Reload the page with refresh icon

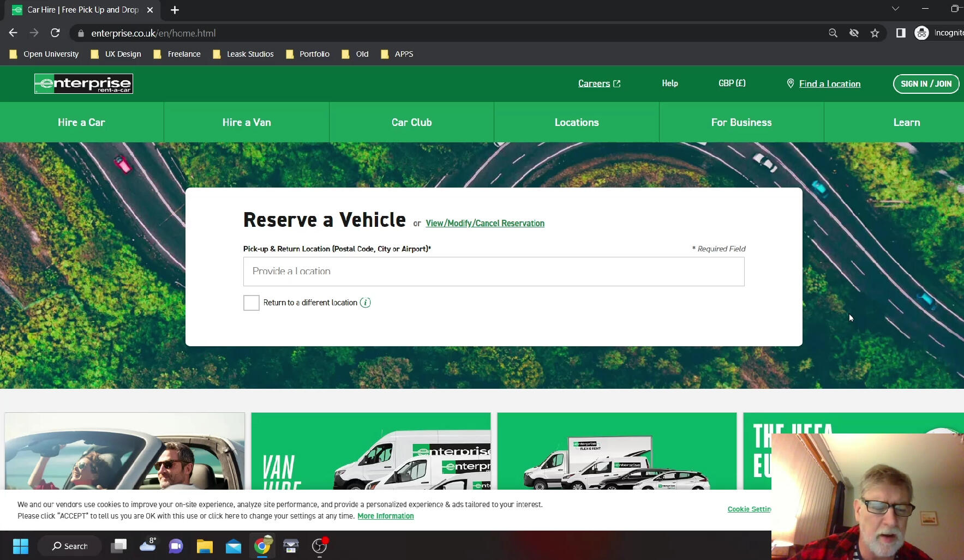pos(55,33)
